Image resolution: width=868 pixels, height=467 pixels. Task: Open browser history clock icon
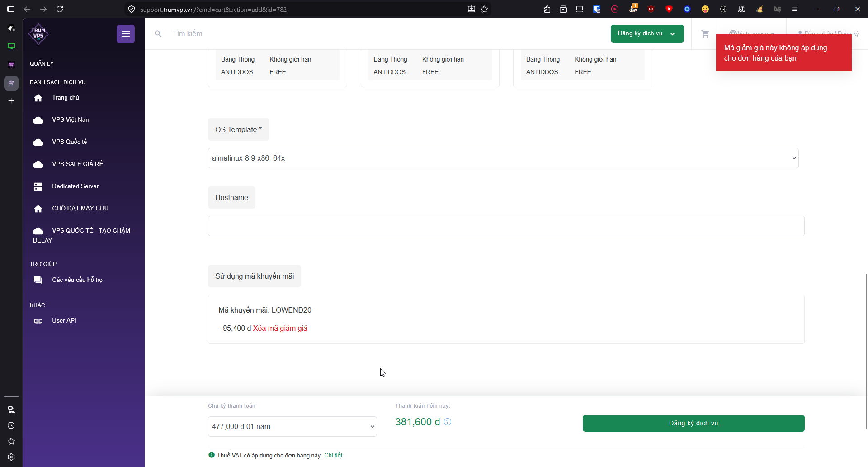[x=11, y=425]
